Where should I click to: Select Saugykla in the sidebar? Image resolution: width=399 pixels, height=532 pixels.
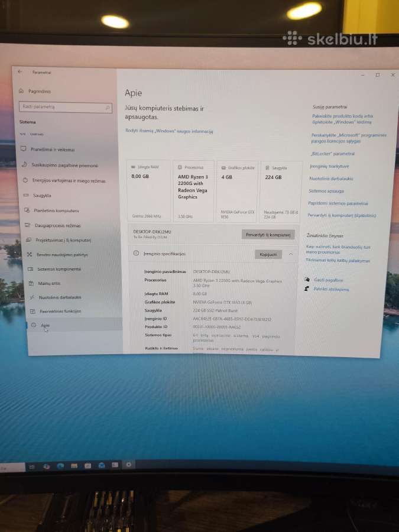pos(42,196)
